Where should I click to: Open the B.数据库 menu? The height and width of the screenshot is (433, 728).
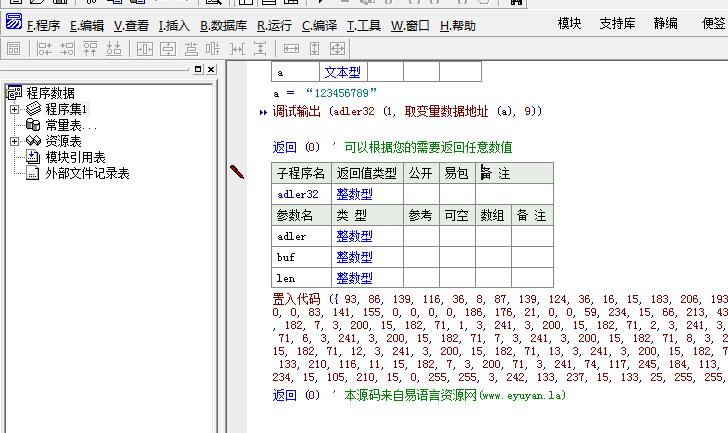click(225, 25)
